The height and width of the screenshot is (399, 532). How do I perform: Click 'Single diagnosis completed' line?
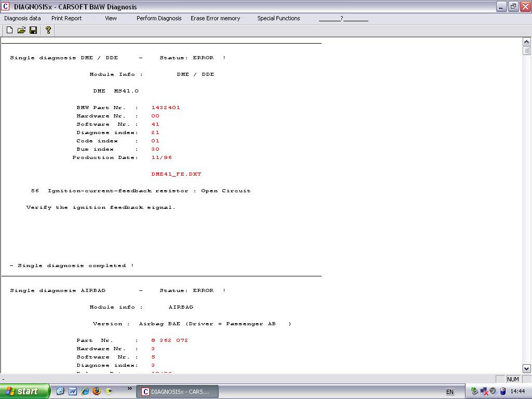pyautogui.click(x=72, y=265)
